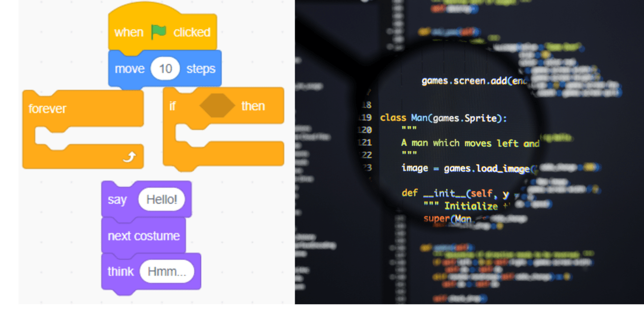Viewport: 644px width, 321px height.
Task: Click the hexagonal condition slot in if block
Action: click(217, 106)
